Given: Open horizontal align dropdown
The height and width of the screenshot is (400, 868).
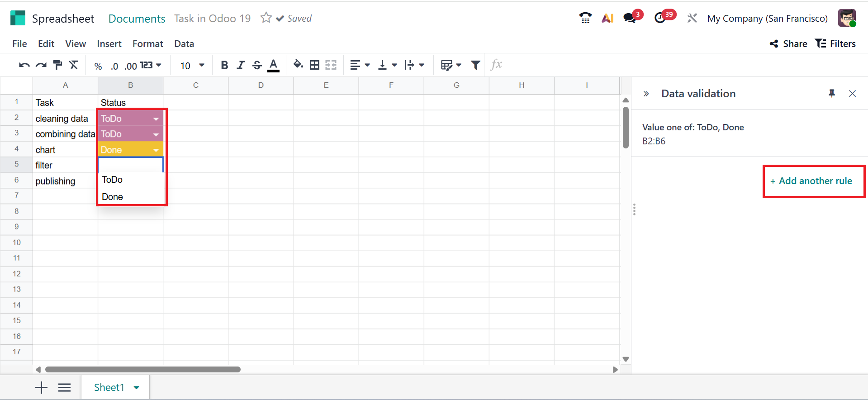Looking at the screenshot, I should (360, 65).
